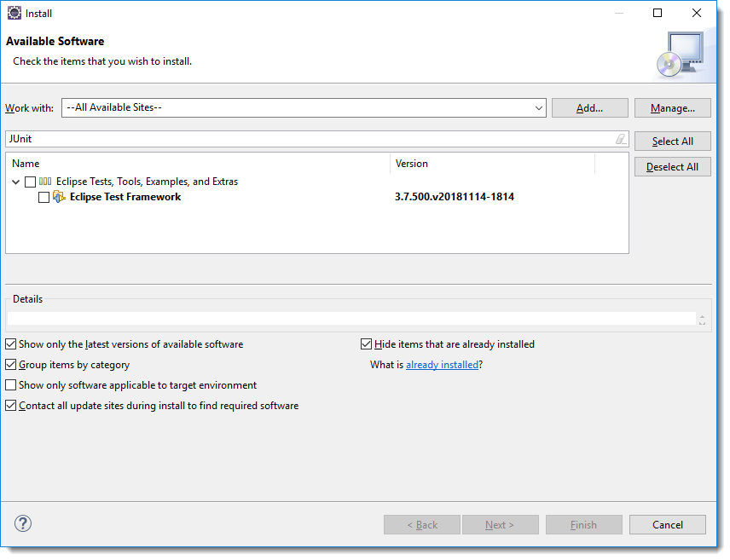730x560 pixels.
Task: Click the Eclipse Test Framework feature icon
Action: tap(59, 197)
